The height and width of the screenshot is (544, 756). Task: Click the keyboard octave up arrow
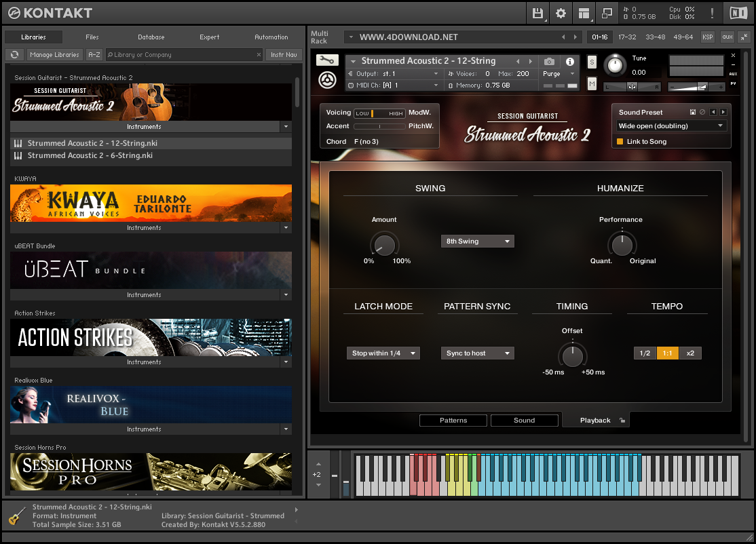(x=318, y=464)
